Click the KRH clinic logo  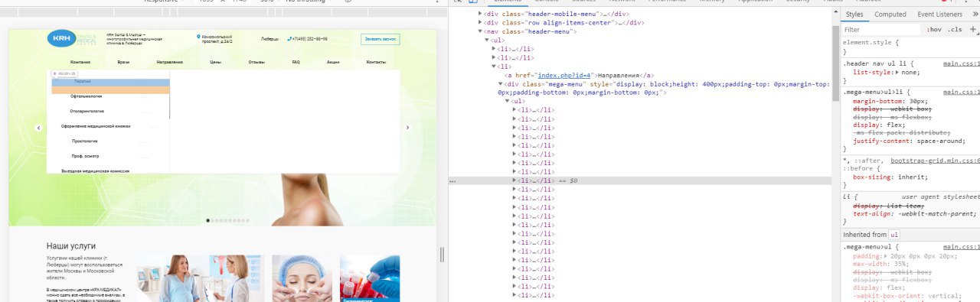[71, 39]
